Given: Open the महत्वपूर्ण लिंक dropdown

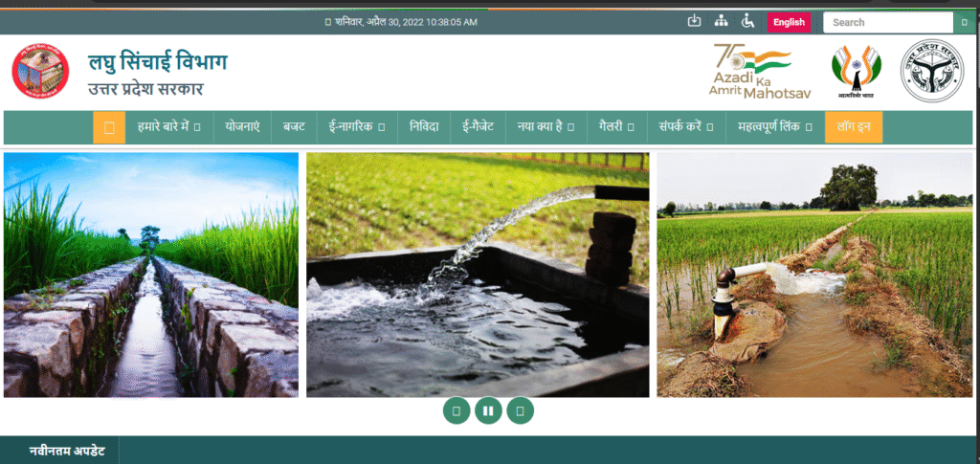Looking at the screenshot, I should [775, 127].
